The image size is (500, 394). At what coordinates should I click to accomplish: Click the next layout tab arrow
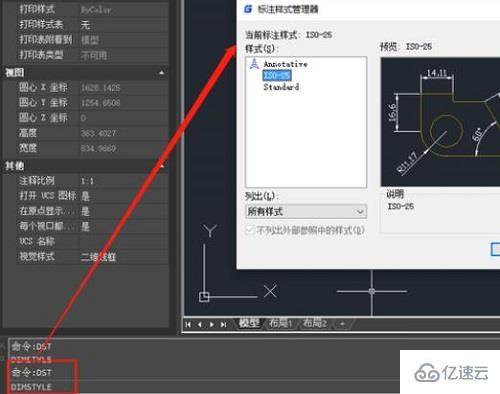click(x=212, y=324)
